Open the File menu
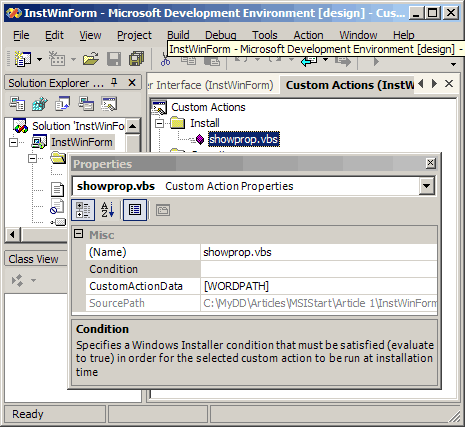This screenshot has width=467, height=428. tap(21, 35)
